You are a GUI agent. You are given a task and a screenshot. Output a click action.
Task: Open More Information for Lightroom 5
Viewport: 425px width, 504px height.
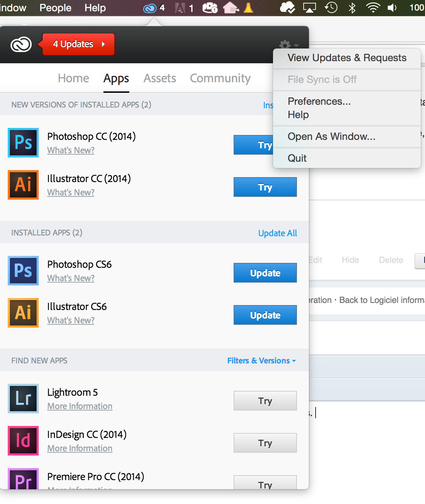click(x=80, y=406)
